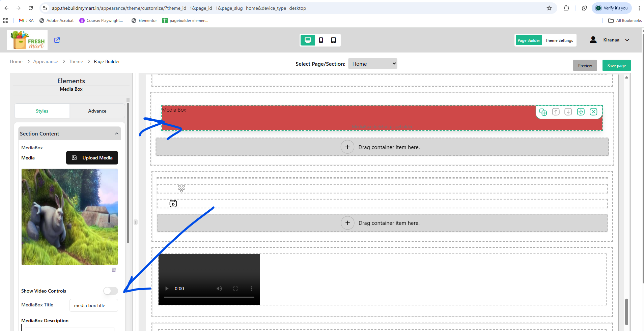Duplicate the selected Media Box element

pyautogui.click(x=543, y=112)
